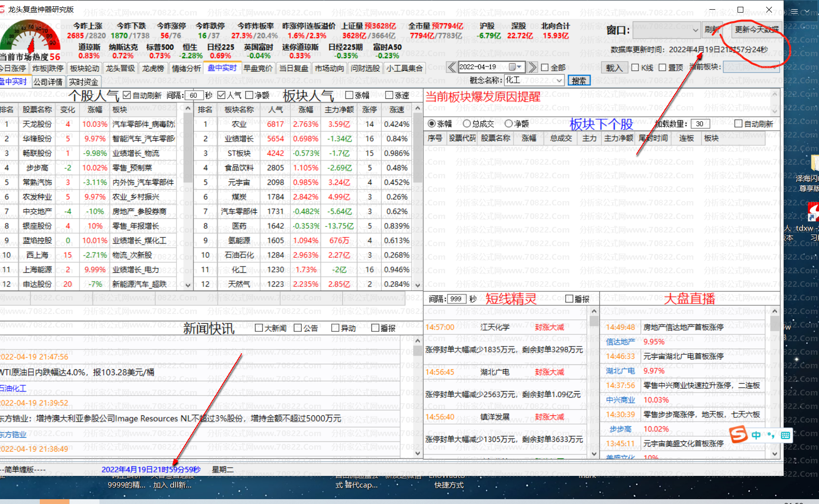Image resolution: width=819 pixels, height=504 pixels.
Task: Open the 东方铝业 news link
Action: (13, 434)
